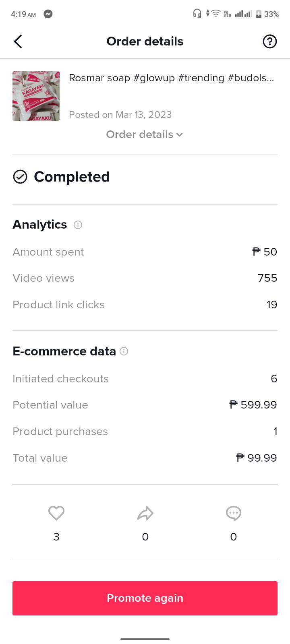Tap the Completed checkmark icon

(x=20, y=177)
